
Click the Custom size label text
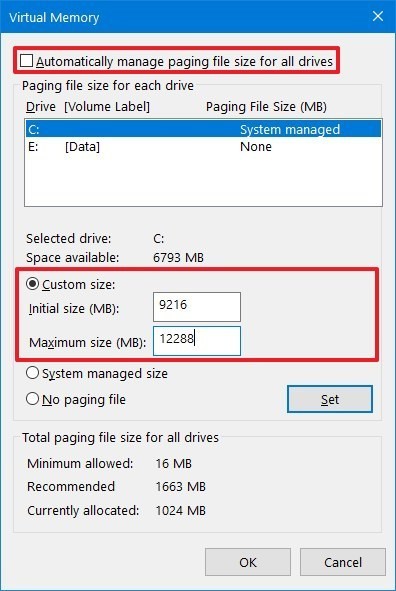pyautogui.click(x=78, y=284)
